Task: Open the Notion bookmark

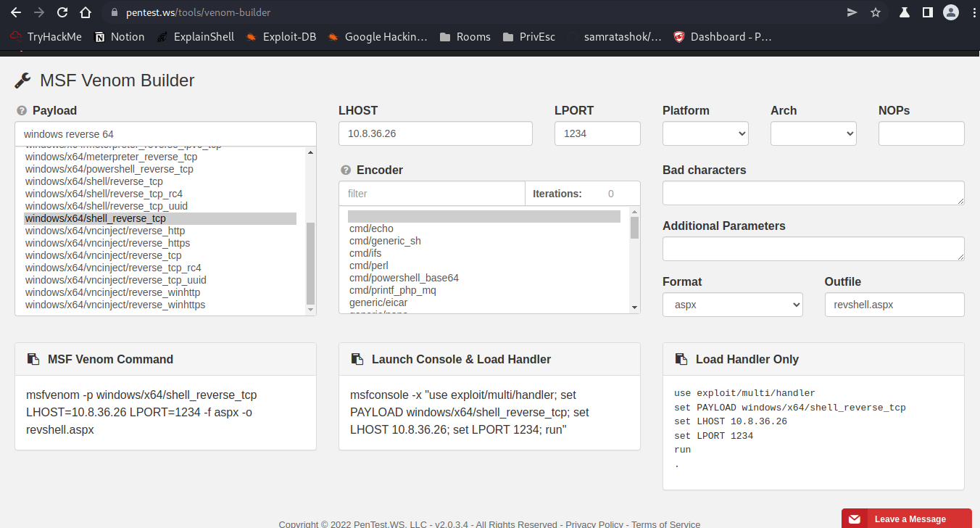Action: click(120, 36)
